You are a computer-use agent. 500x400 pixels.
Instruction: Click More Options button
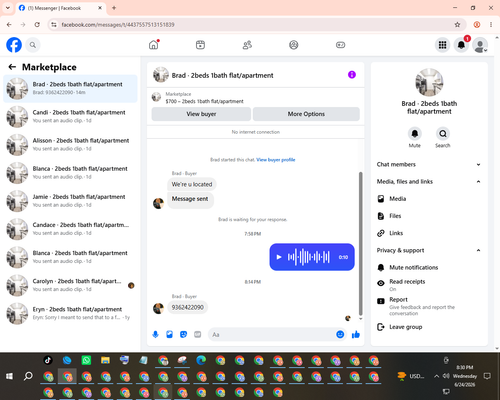306,114
